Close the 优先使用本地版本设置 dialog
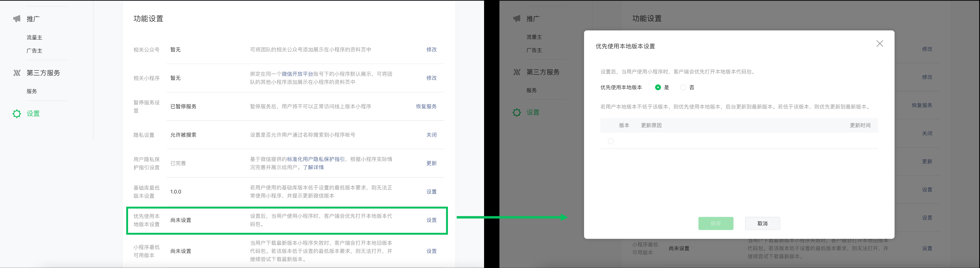 pos(880,43)
